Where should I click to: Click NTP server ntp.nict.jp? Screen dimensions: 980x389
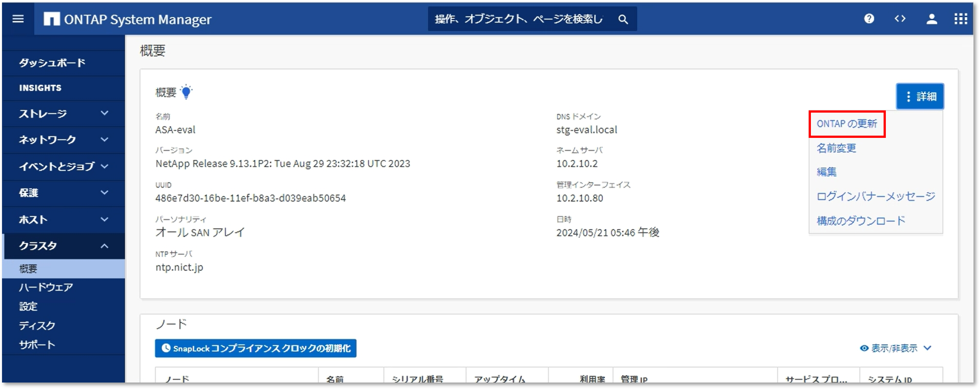click(179, 267)
